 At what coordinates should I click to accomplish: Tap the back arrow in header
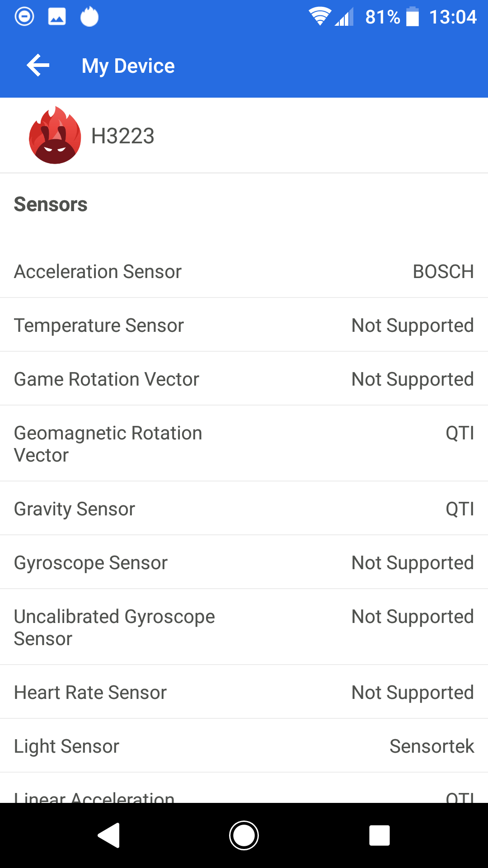tap(38, 66)
